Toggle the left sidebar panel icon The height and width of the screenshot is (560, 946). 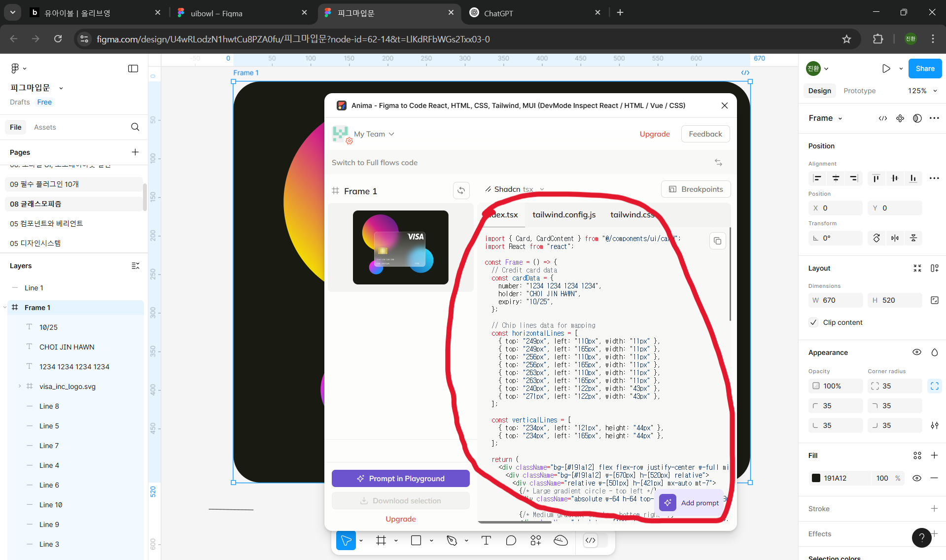click(133, 69)
